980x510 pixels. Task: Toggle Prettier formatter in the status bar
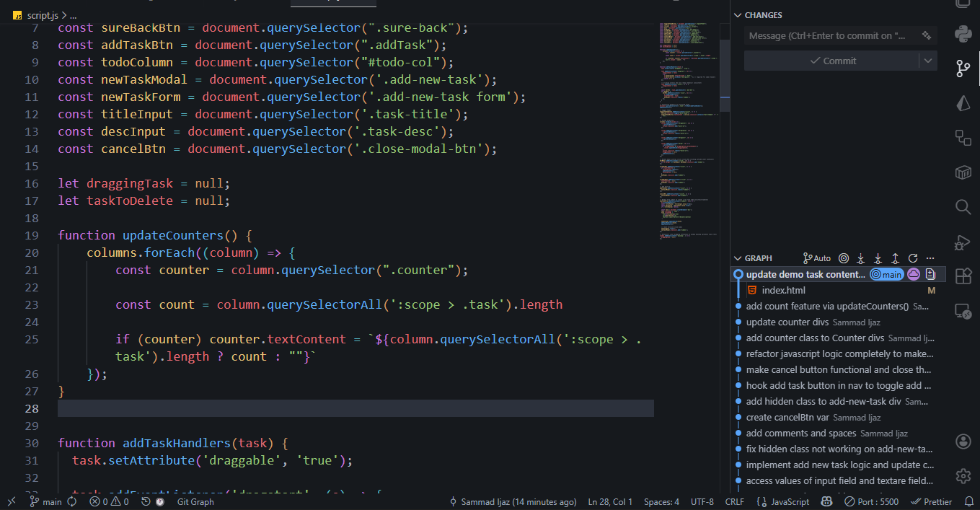tap(932, 502)
